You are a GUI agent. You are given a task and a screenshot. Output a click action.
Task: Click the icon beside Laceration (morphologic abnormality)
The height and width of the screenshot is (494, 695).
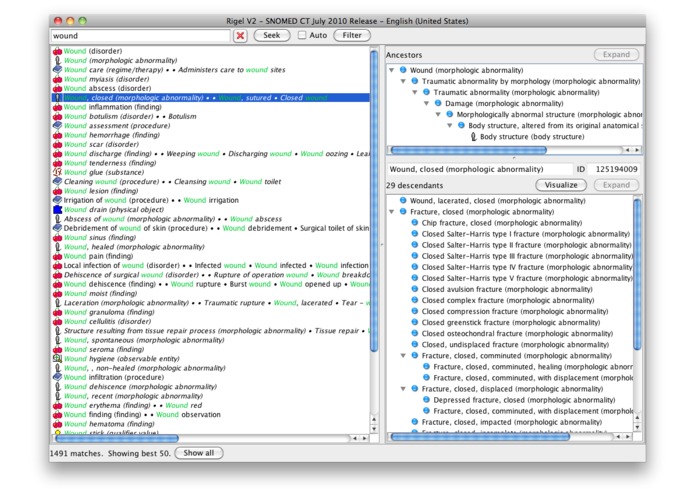[57, 303]
